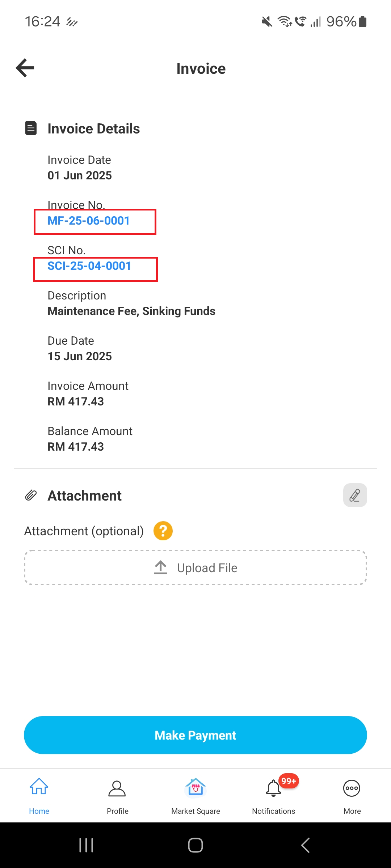Open the attachment help question mark
The height and width of the screenshot is (868, 391).
[163, 531]
